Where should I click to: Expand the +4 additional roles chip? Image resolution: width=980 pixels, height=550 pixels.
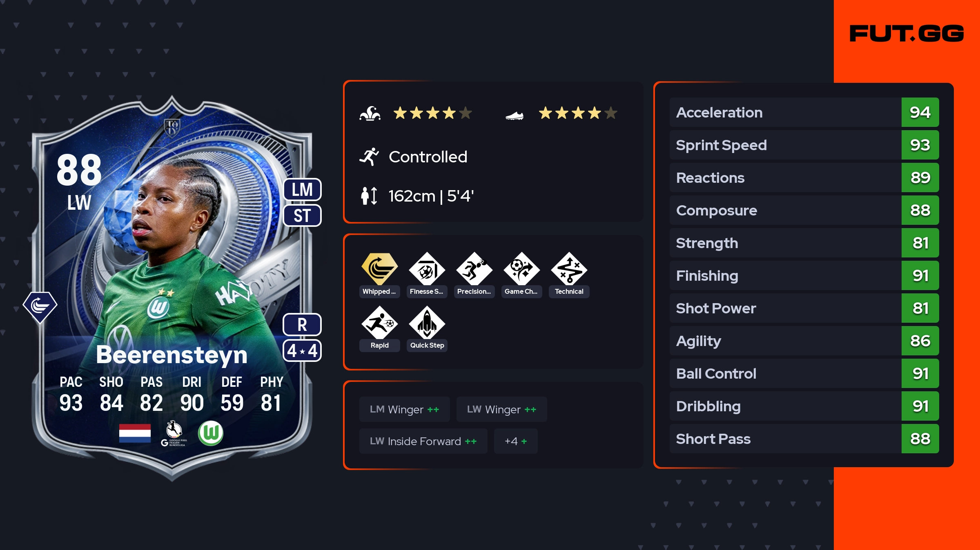point(516,441)
